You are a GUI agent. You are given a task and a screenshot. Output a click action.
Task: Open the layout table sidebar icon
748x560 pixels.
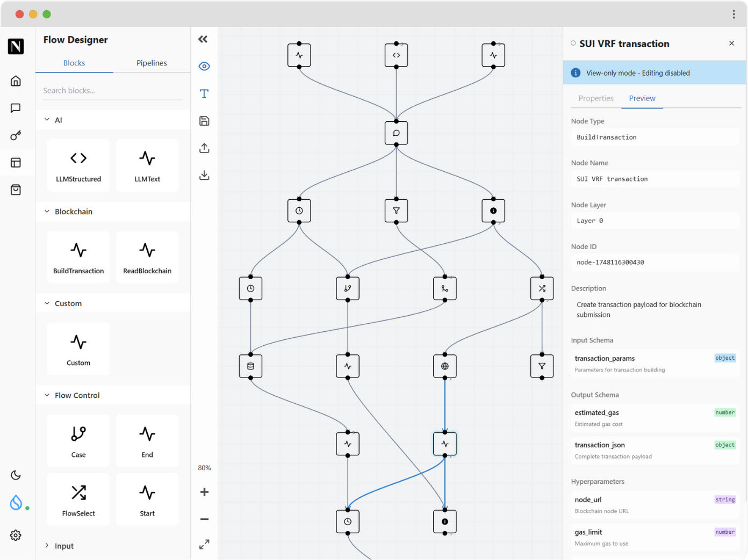tap(16, 163)
